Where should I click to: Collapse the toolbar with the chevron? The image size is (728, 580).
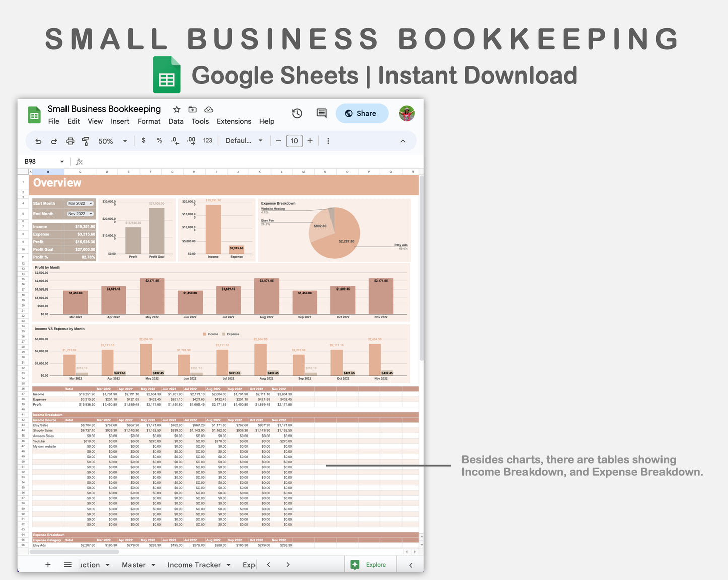pos(403,141)
